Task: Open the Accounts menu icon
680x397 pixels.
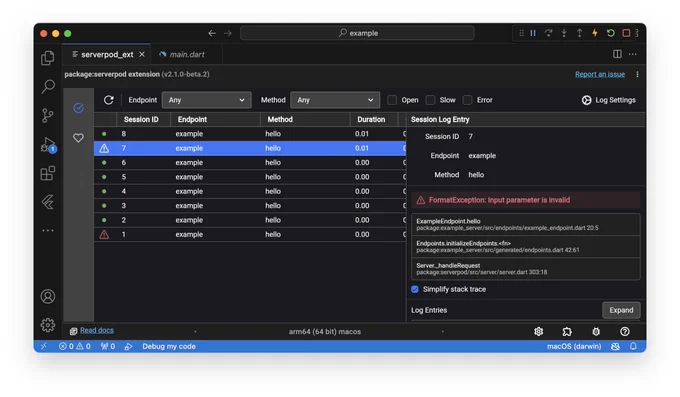Action: (48, 296)
